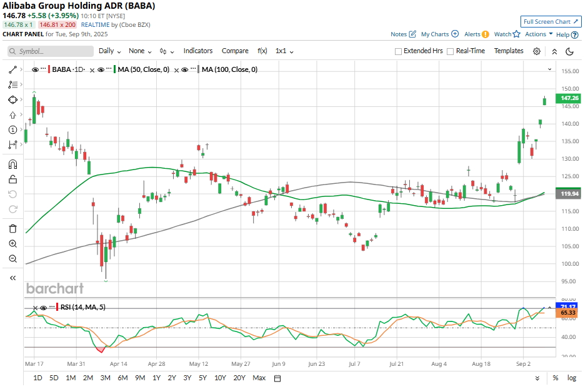Open the None dropdown
This screenshot has height=389, width=588.
click(140, 51)
